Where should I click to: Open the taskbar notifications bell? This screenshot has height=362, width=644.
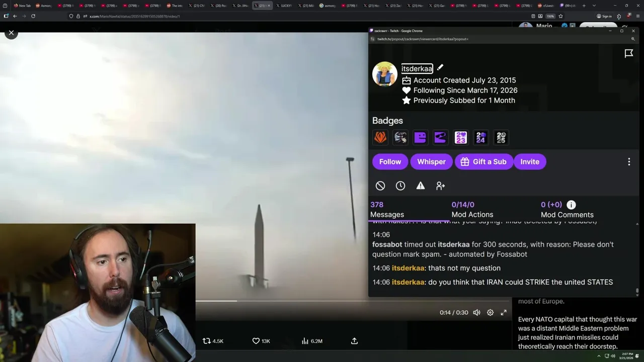(x=638, y=356)
